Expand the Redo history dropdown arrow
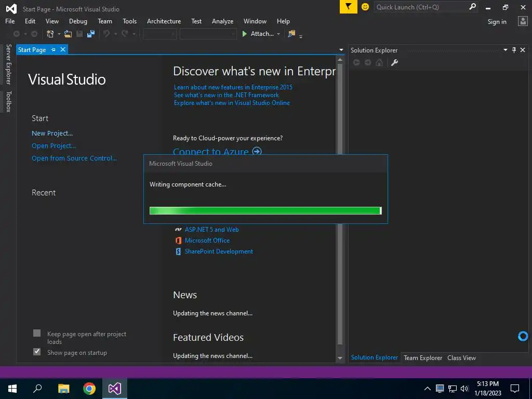Viewport: 532px width, 399px height. 134,34
